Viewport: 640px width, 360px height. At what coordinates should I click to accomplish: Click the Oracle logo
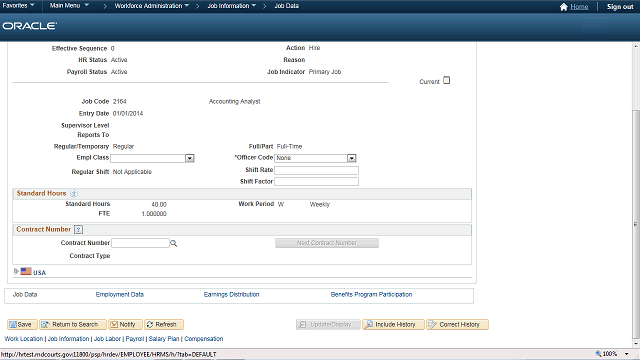coord(29,26)
